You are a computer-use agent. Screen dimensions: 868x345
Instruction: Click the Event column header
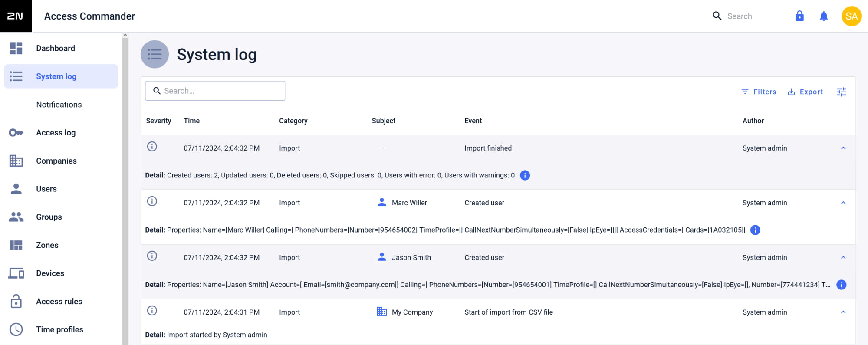tap(473, 121)
